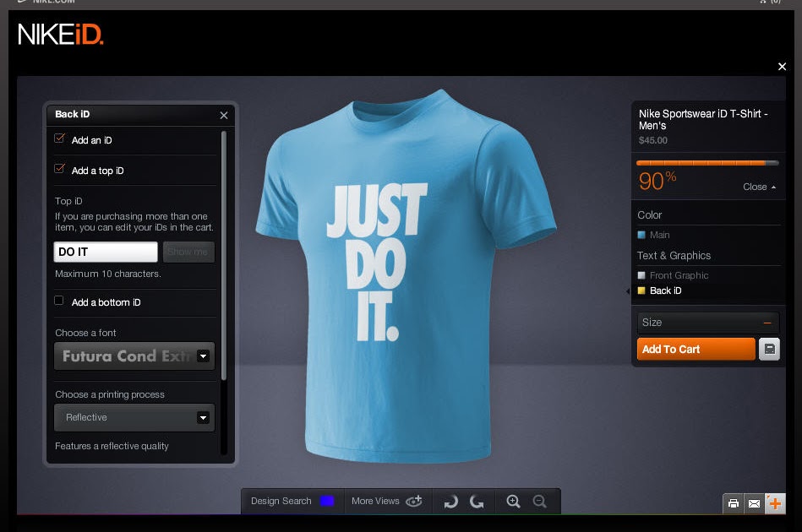802x532 pixels.
Task: Click the Maximum 10 characters note
Action: tap(108, 274)
